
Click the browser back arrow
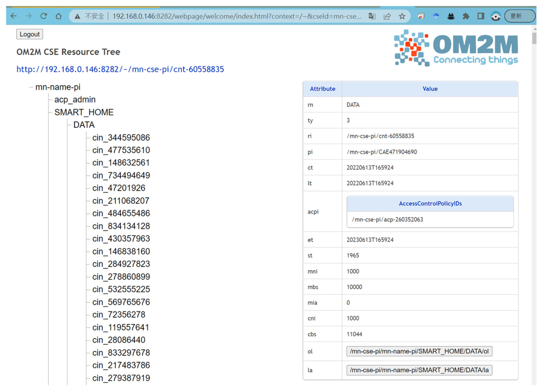(x=14, y=16)
